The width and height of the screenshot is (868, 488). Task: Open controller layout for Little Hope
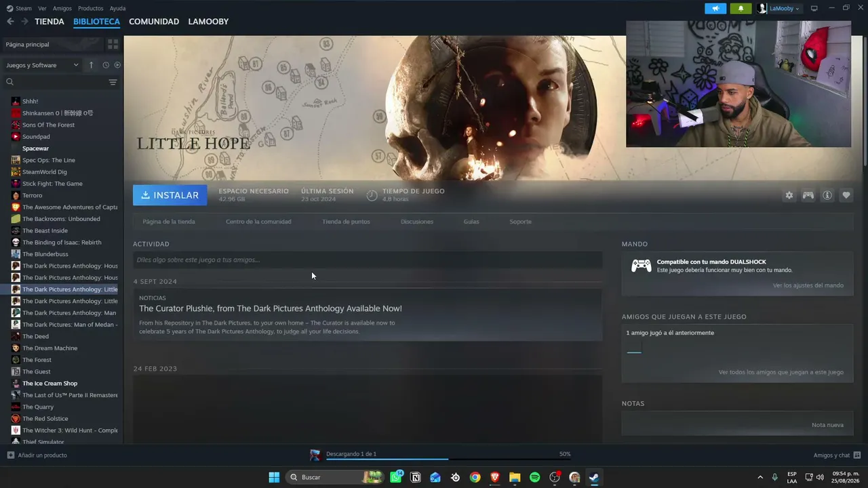tap(808, 195)
